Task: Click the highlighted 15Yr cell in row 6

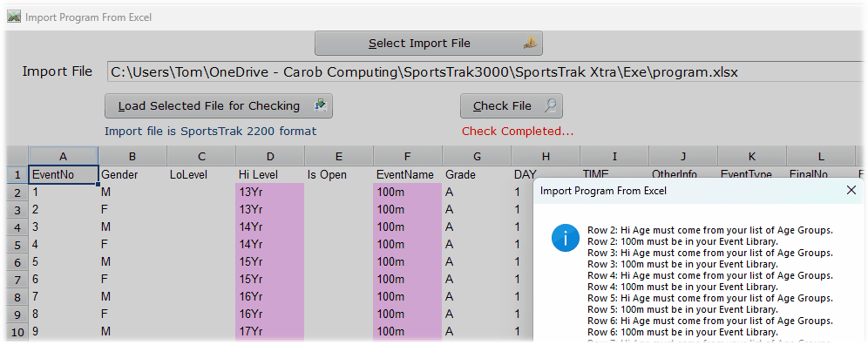Action: click(269, 262)
